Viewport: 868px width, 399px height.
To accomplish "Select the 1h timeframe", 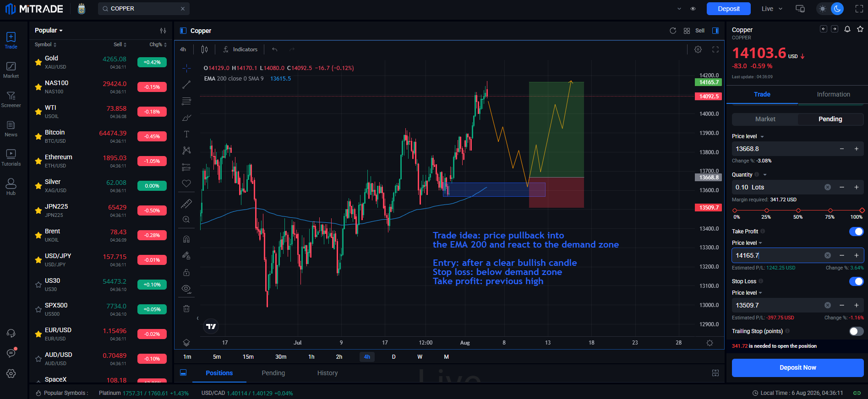I will point(311,357).
